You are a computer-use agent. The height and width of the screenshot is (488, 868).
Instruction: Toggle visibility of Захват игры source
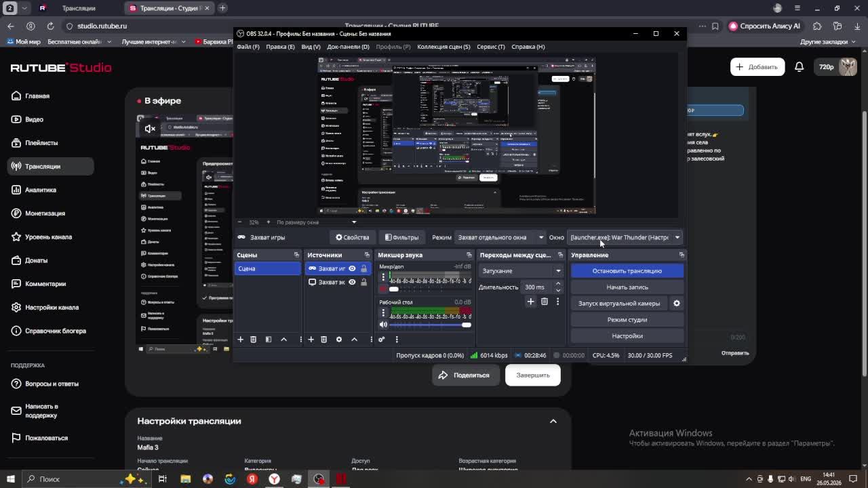(352, 268)
